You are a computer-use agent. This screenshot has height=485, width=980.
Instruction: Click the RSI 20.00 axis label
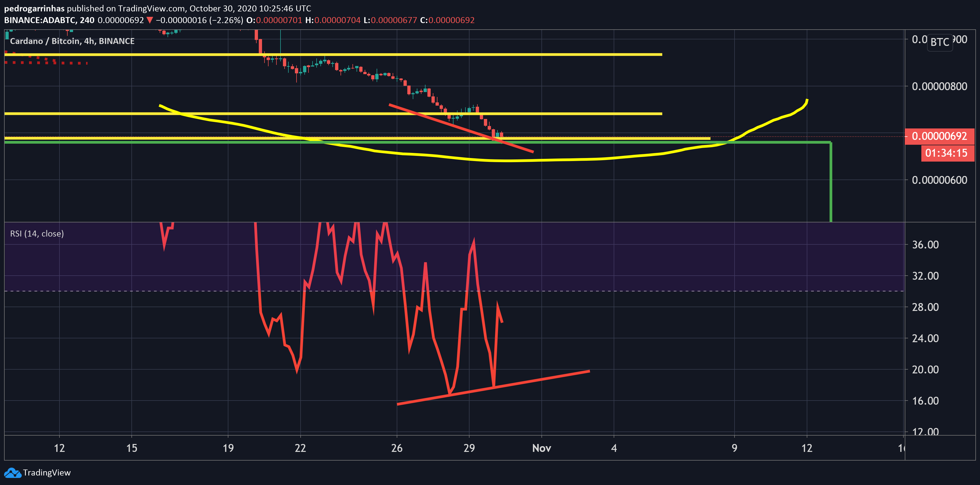tap(925, 369)
